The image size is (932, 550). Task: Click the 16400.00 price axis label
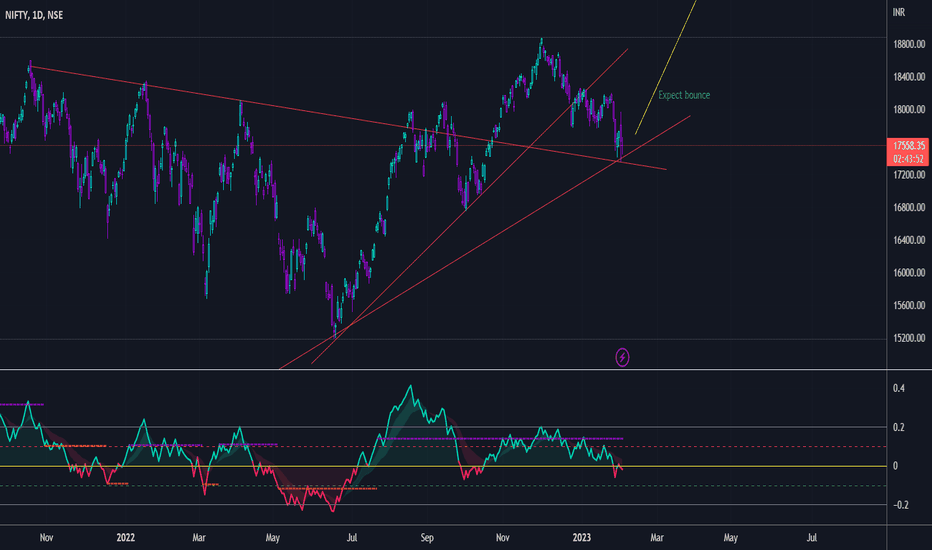tap(909, 240)
